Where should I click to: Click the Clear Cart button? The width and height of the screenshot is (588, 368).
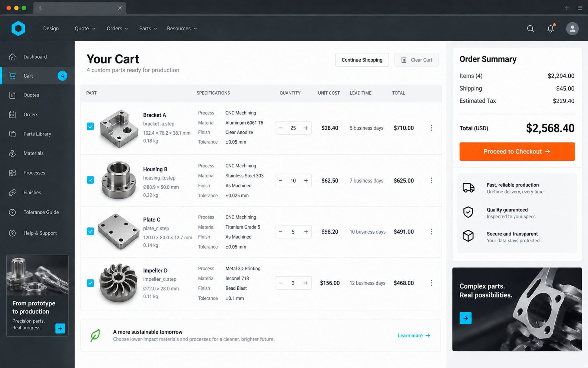click(x=416, y=60)
